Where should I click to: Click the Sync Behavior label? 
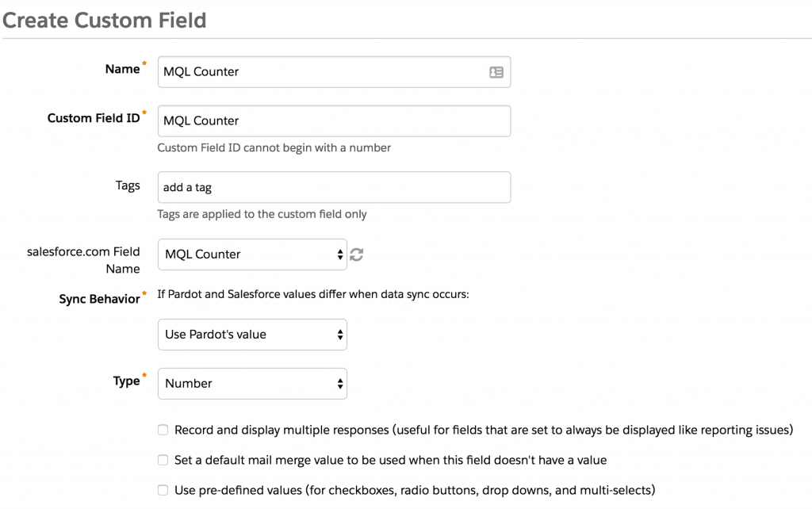99,299
